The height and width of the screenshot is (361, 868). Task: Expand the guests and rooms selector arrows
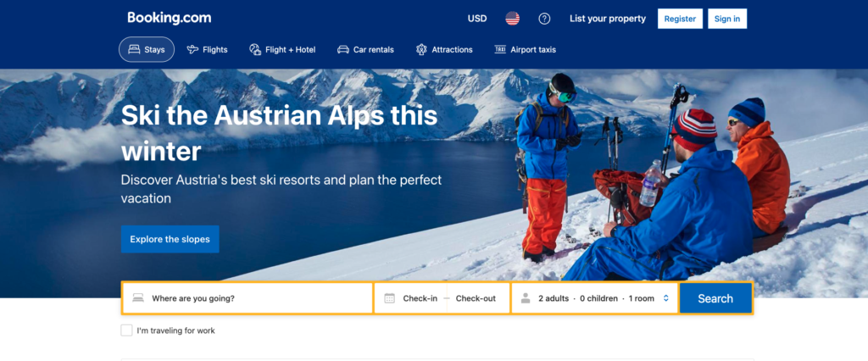(666, 298)
